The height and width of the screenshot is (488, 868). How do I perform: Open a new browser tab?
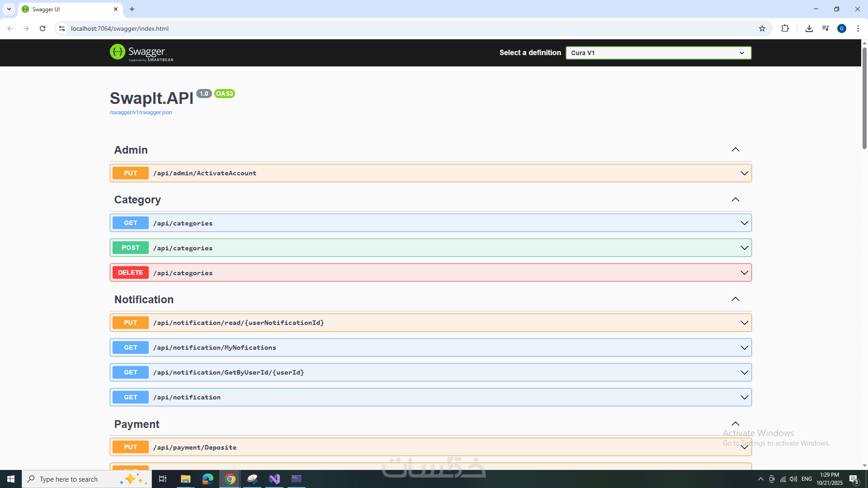click(x=132, y=9)
